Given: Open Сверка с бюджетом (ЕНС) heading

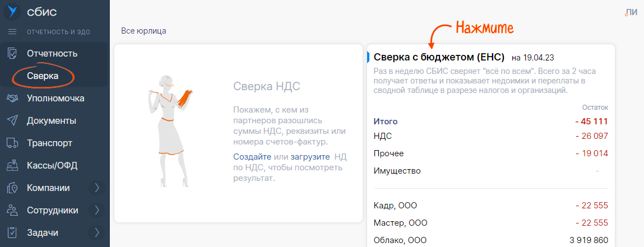Looking at the screenshot, I should click(x=439, y=57).
